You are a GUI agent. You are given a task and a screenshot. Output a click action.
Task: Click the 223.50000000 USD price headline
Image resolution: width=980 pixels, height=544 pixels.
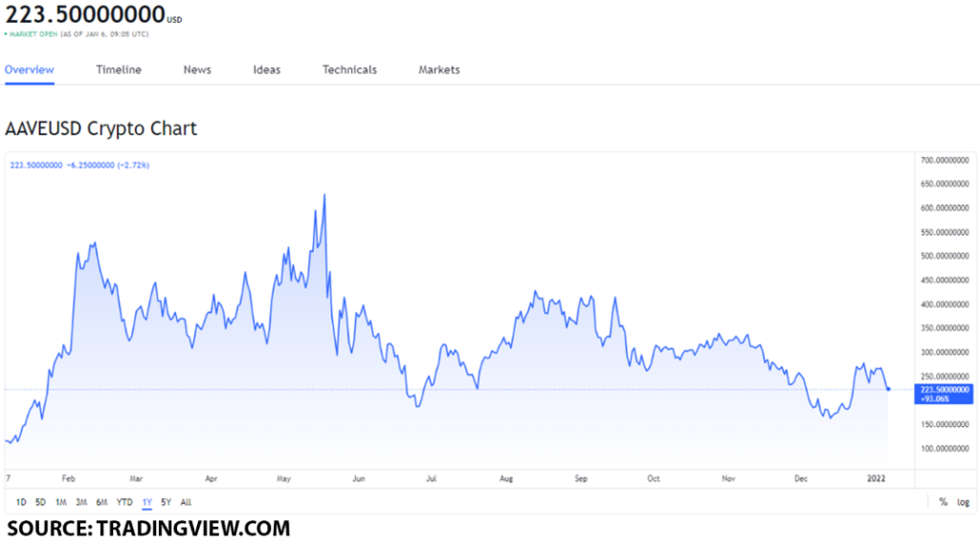coord(93,13)
